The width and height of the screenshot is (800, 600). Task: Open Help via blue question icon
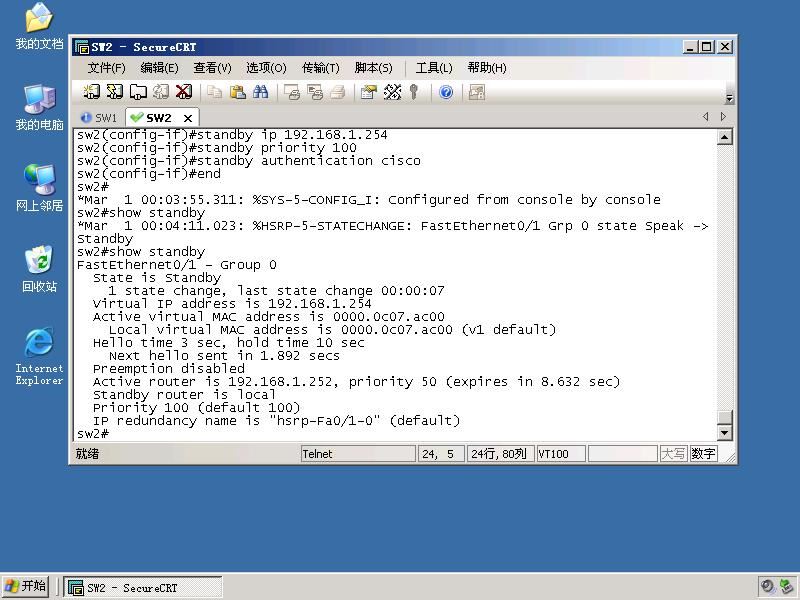(x=446, y=92)
